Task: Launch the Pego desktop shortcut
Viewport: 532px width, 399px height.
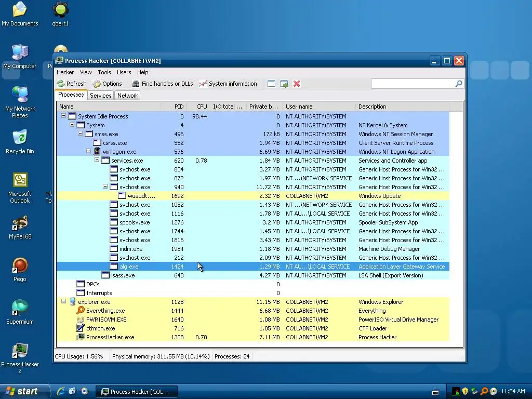Action: pos(20,270)
